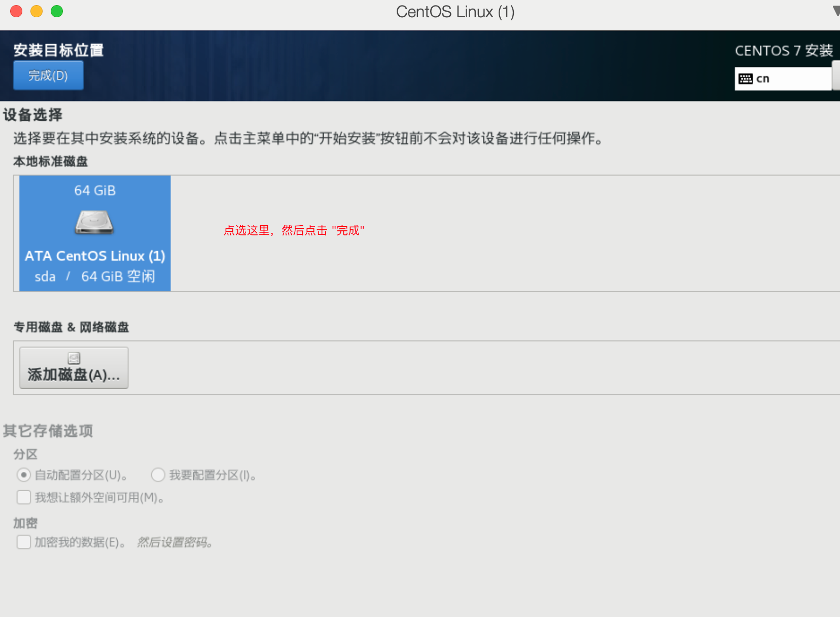Click the 添加磁盘(A)... add disk button
Image resolution: width=840 pixels, height=617 pixels.
[74, 368]
